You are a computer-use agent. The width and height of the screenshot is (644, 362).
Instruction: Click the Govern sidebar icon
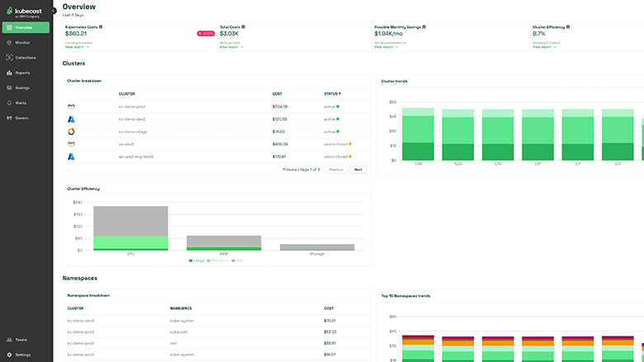click(x=9, y=118)
